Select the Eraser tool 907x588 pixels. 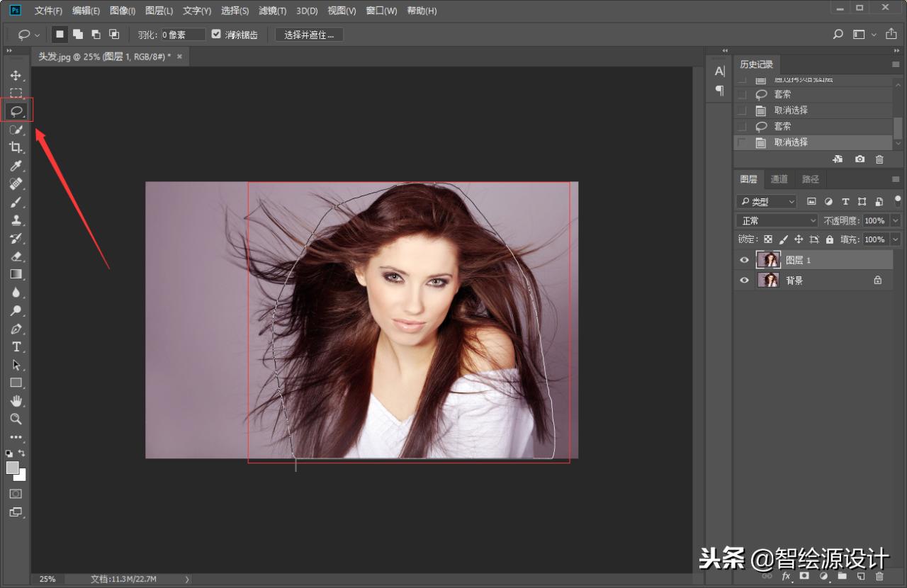tap(16, 256)
